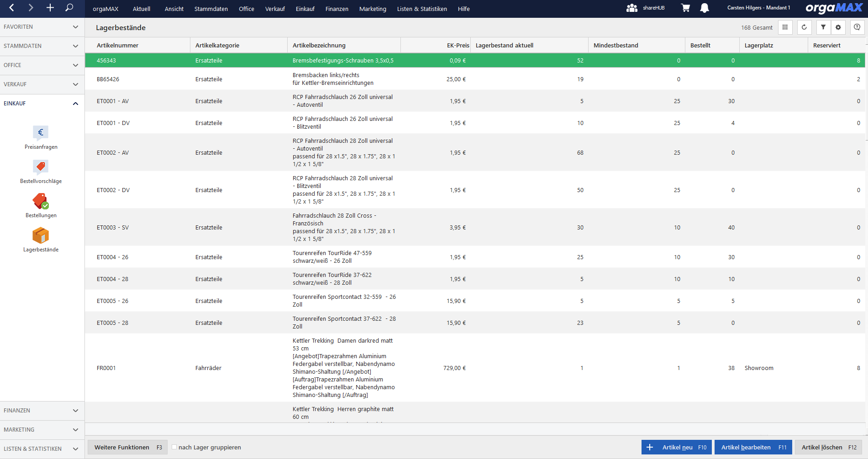Click Weitere Funktionen button

pyautogui.click(x=127, y=447)
